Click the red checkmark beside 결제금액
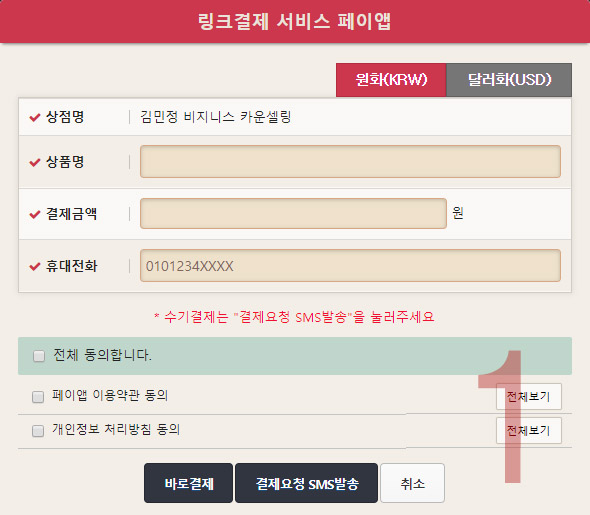 [x=35, y=214]
